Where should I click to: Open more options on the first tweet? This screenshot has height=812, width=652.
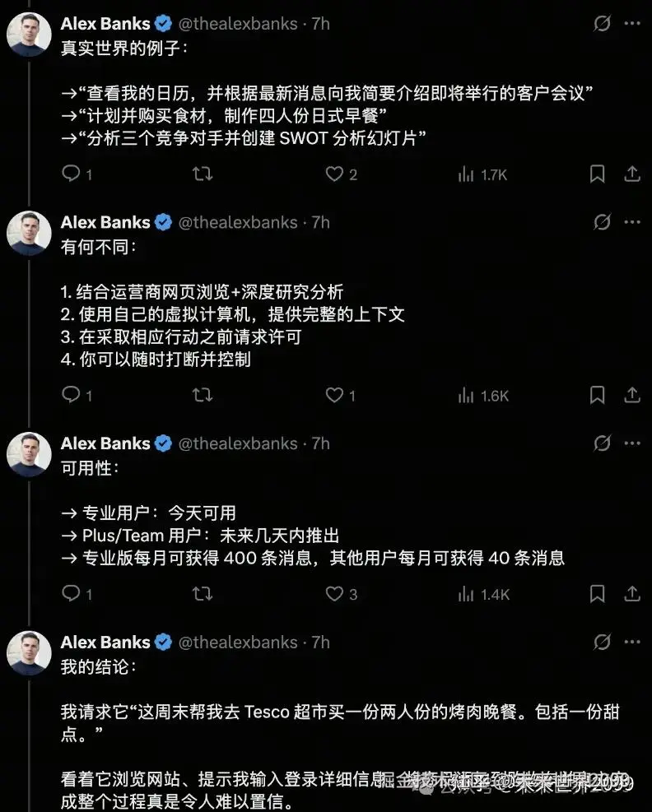pos(631,24)
